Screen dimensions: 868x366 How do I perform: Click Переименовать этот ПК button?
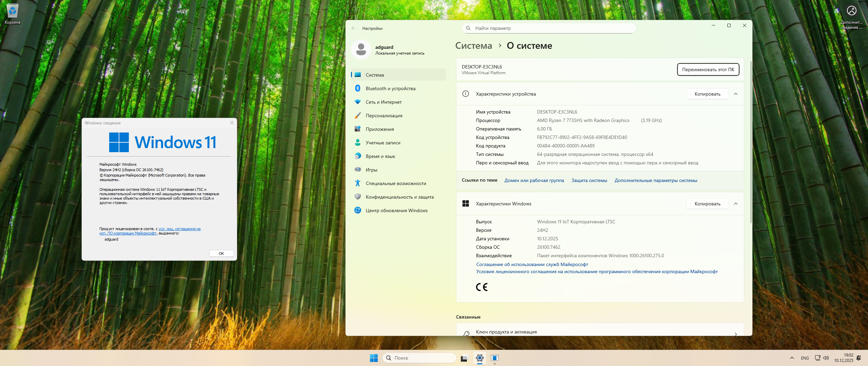point(708,70)
